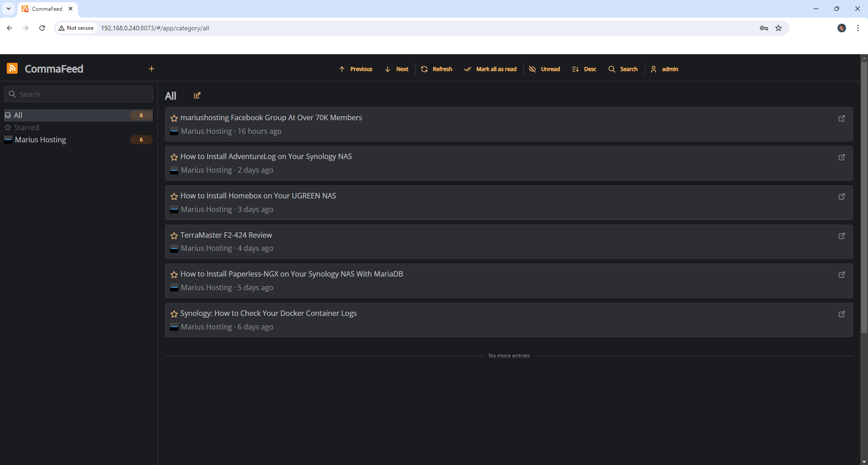The image size is (868, 465).
Task: Click the page vertical scrollbar
Action: click(864, 197)
